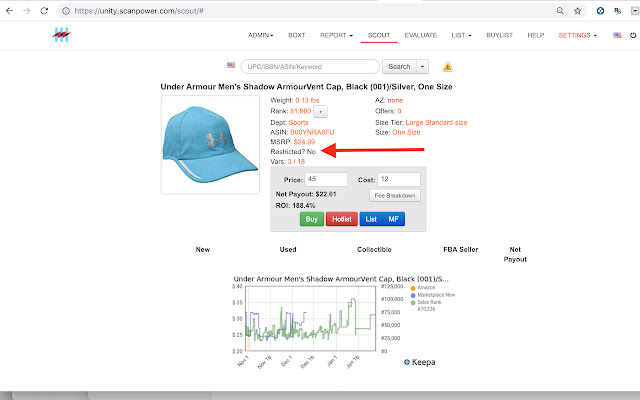This screenshot has height=400, width=640.
Task: Click the Offers count 0
Action: pos(399,111)
